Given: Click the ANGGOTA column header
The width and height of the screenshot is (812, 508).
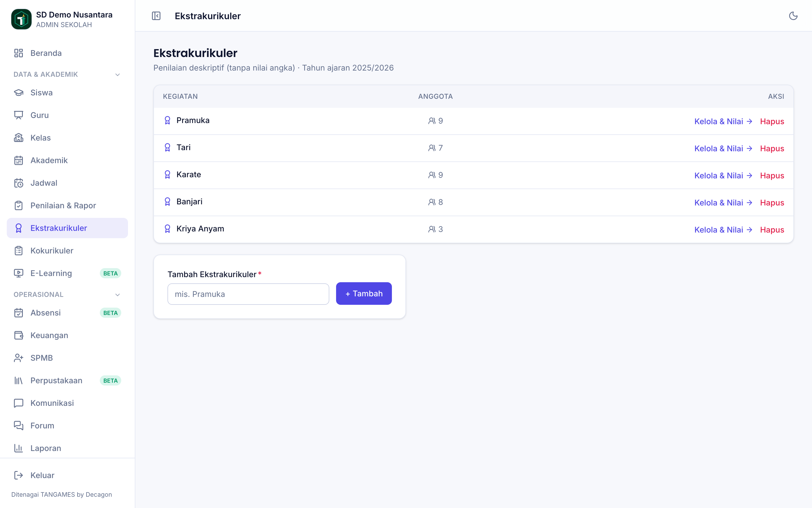Looking at the screenshot, I should click(436, 97).
